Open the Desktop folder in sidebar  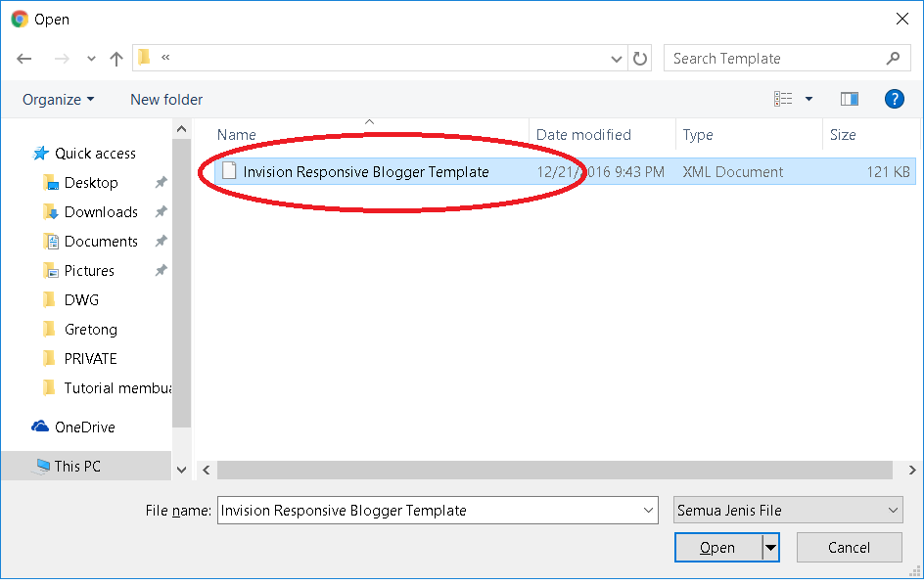(91, 183)
